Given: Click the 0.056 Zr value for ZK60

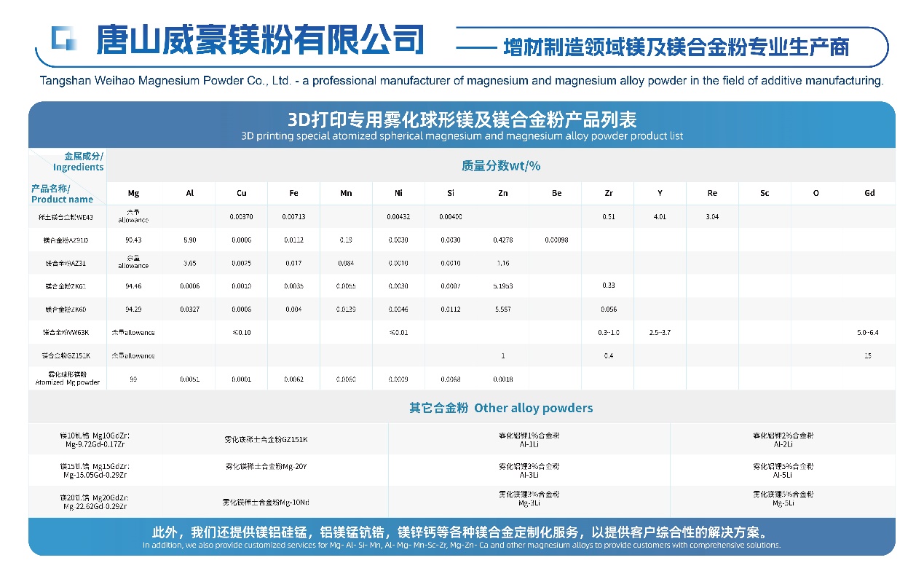Looking at the screenshot, I should pyautogui.click(x=608, y=310).
